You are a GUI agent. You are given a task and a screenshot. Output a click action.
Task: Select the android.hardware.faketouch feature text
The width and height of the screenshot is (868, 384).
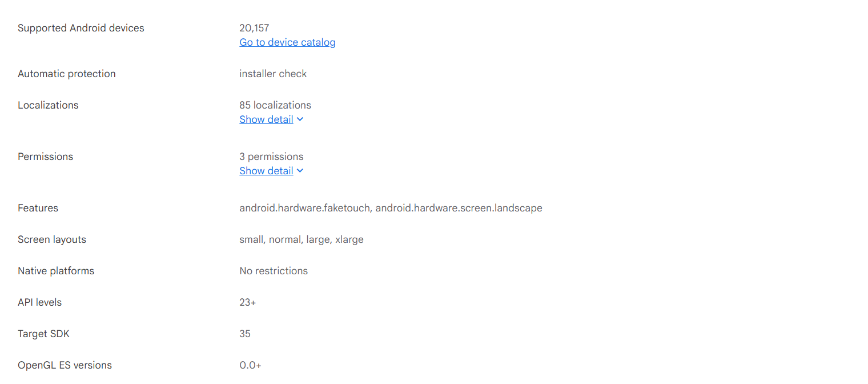click(305, 208)
